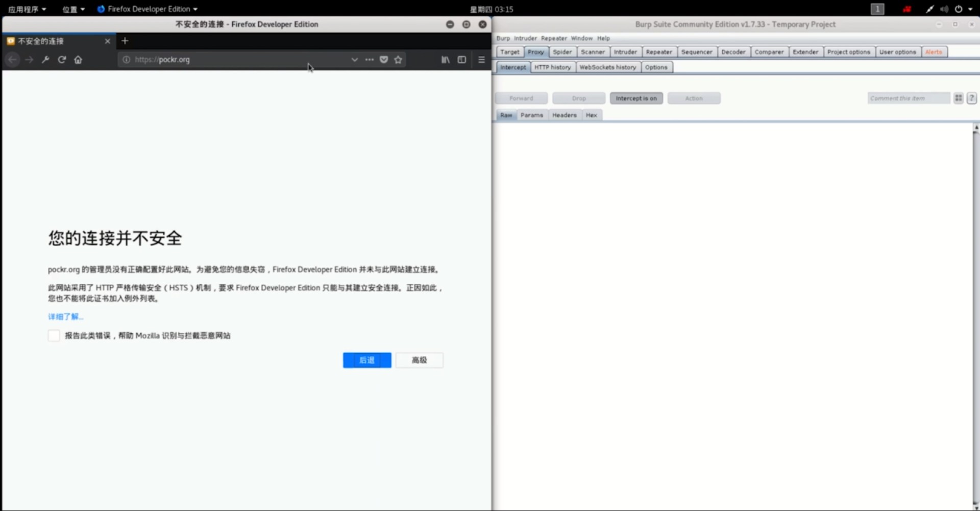
Task: Click the volume icon in the system tray
Action: pyautogui.click(x=944, y=9)
